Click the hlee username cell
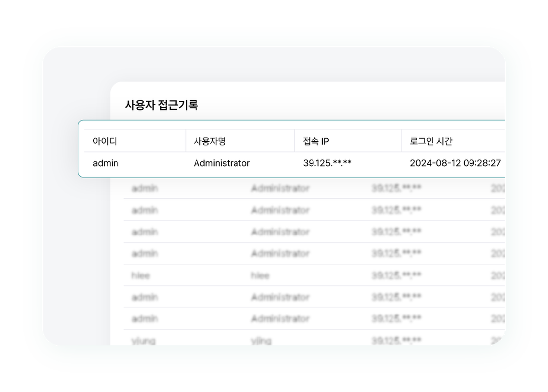The width and height of the screenshot is (548, 392). [x=260, y=275]
